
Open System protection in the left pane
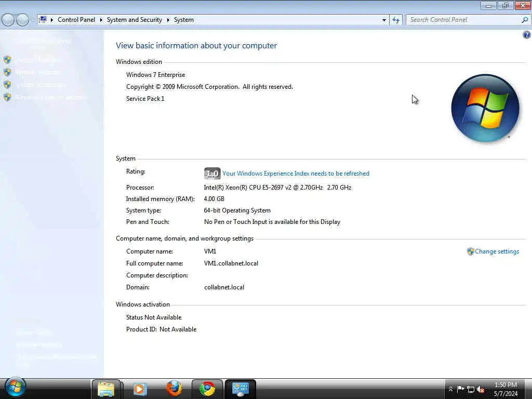coord(39,85)
